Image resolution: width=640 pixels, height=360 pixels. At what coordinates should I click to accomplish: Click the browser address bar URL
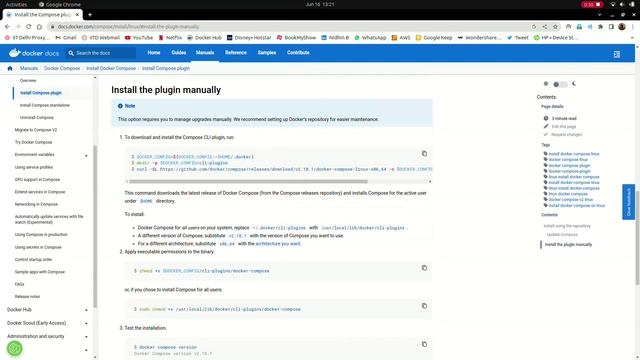point(128,27)
